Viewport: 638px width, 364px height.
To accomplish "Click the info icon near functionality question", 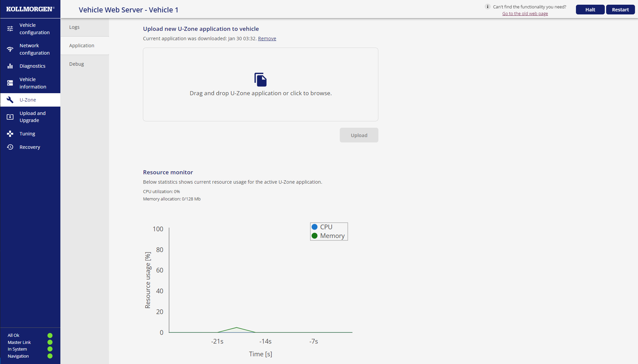I will coord(487,6).
